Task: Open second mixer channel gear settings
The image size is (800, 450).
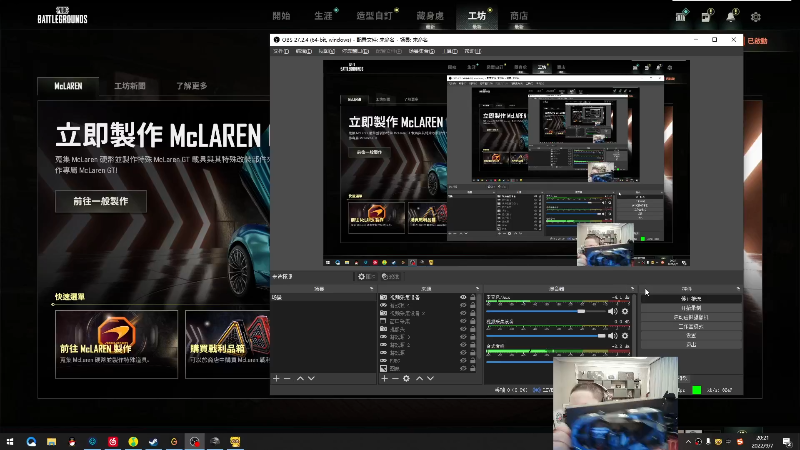Action: point(625,336)
